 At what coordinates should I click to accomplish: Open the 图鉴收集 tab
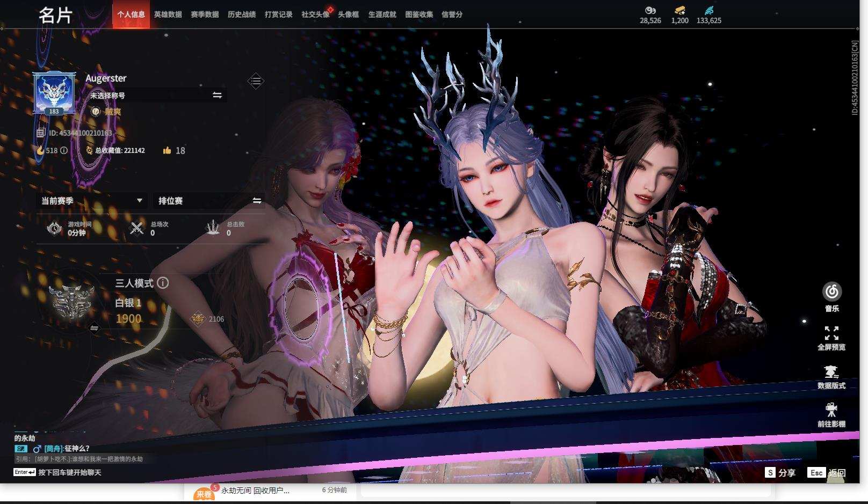point(419,14)
